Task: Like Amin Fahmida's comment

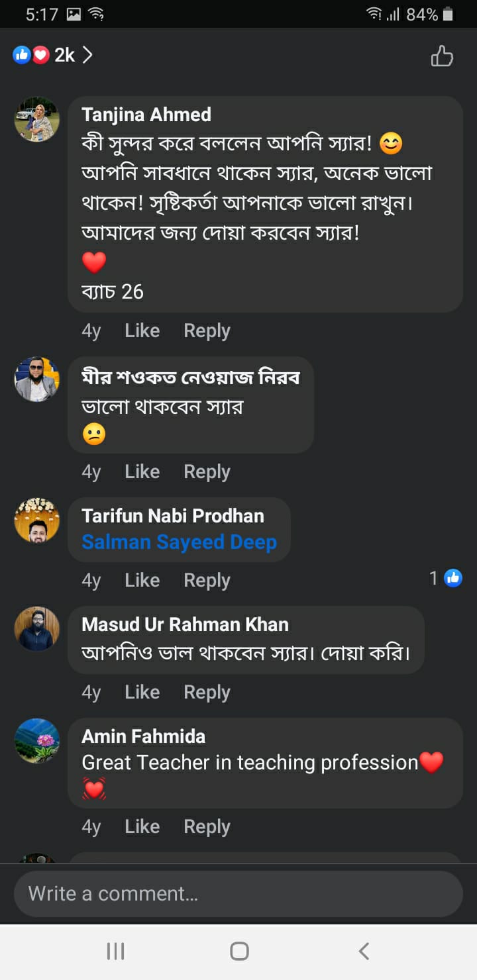Action: point(142,826)
